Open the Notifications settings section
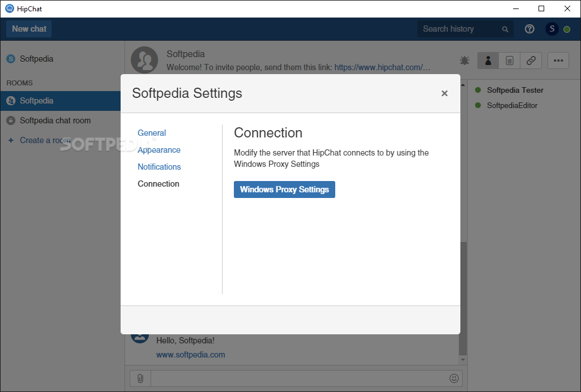The width and height of the screenshot is (581, 392). click(x=159, y=167)
